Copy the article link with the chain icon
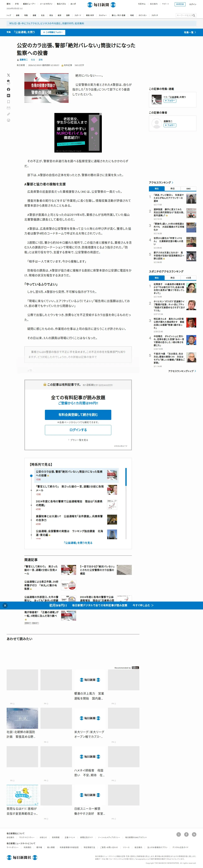Viewport: 203px width, 868px height. point(8,114)
